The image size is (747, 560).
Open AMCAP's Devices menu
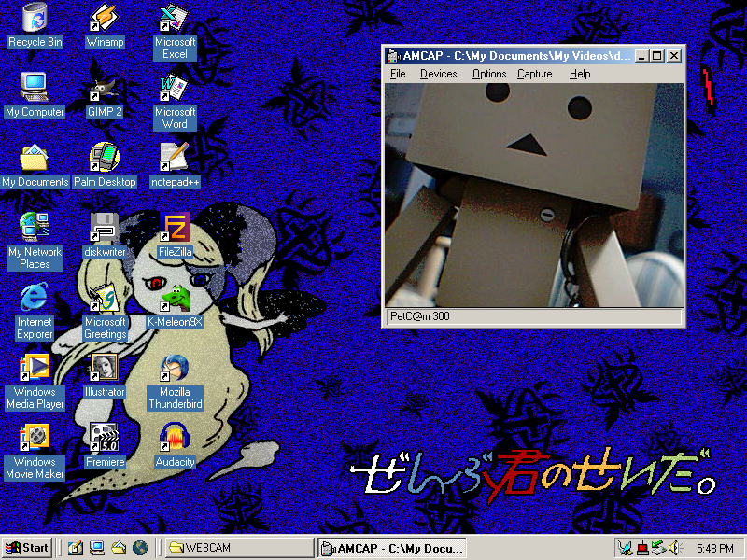pos(438,74)
